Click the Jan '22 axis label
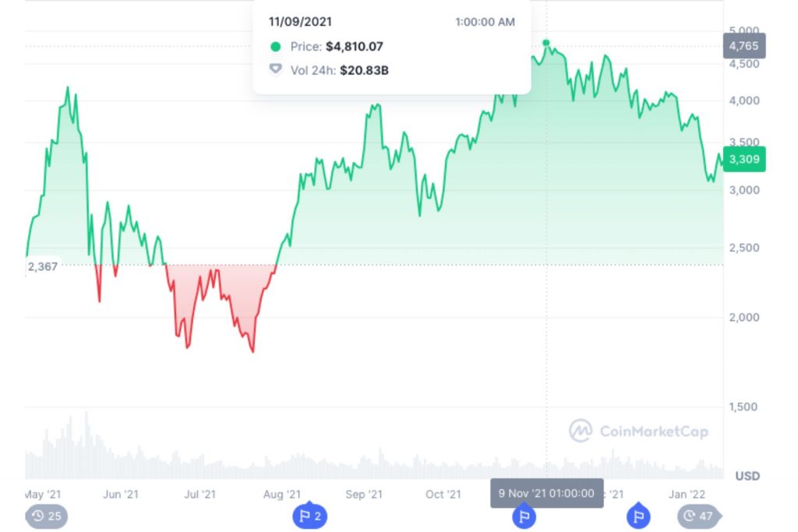The width and height of the screenshot is (798, 532). pos(688,494)
